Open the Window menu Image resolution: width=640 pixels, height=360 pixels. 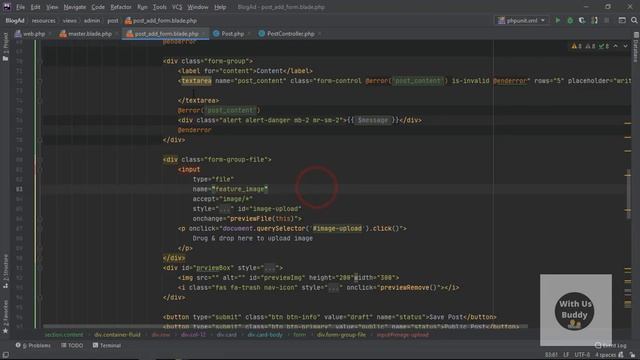[x=198, y=7]
